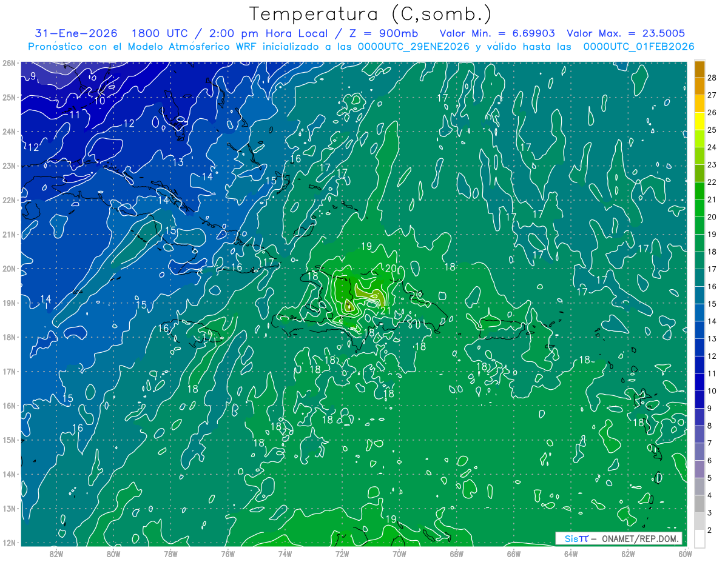
Task: Click the "13" contour label near 23N
Action: (x=178, y=162)
